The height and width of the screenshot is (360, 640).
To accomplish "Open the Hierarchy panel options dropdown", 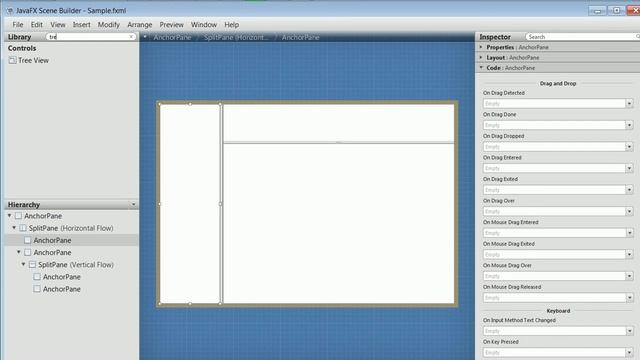I will pyautogui.click(x=133, y=204).
